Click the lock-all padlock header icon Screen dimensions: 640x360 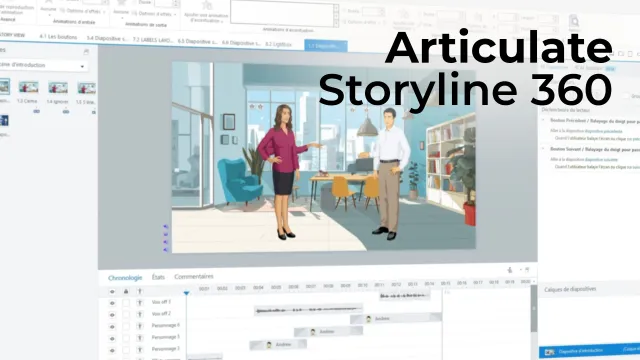(x=126, y=291)
